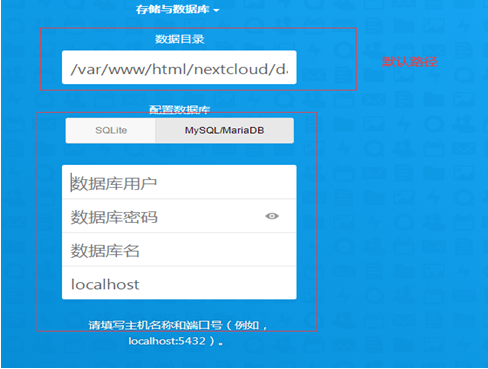The height and width of the screenshot is (369, 488).
Task: Click the 数据库密码 password field
Action: (179, 216)
